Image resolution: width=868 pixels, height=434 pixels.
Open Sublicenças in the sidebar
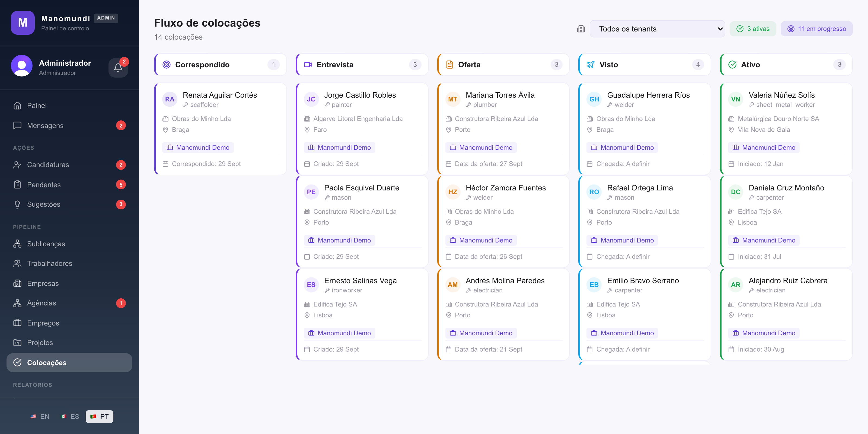coord(69,244)
